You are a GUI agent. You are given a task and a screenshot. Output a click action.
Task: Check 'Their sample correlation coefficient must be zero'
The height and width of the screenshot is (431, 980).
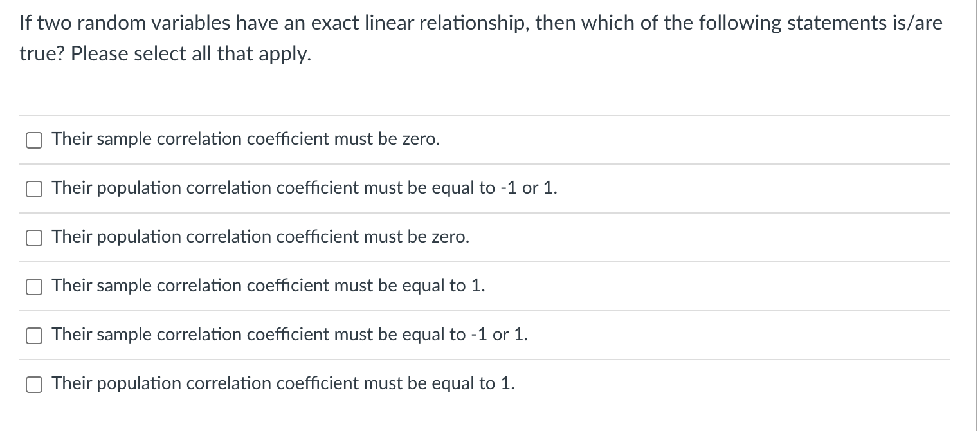pyautogui.click(x=33, y=139)
